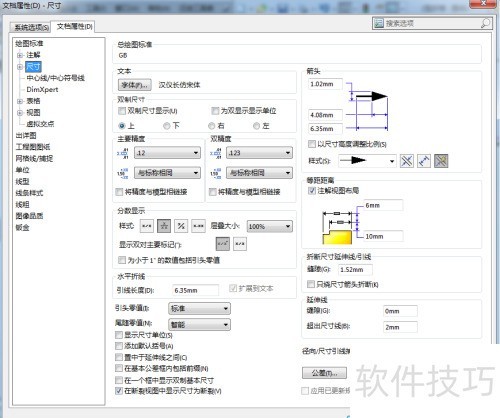This screenshot has width=500, height=418.
Task: Check primary 将精度与模型相链接 checkbox
Action: [119, 192]
